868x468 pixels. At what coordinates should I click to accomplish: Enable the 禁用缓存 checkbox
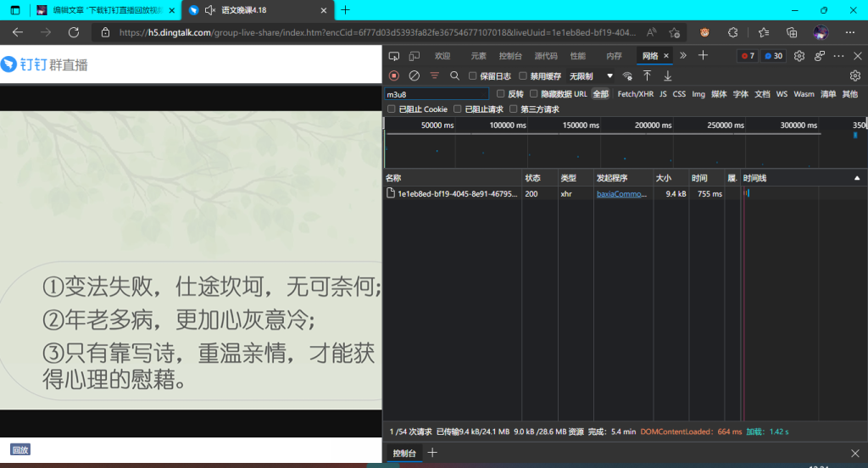(x=523, y=76)
